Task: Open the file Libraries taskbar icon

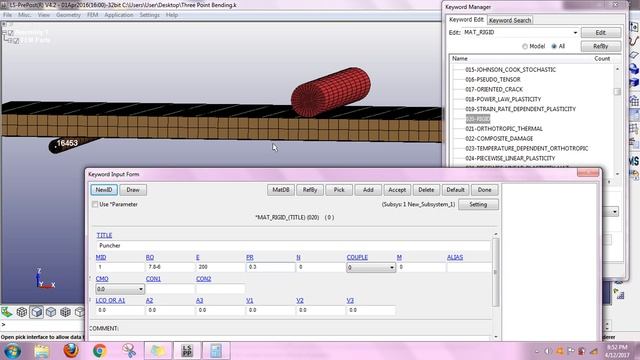Action: (41, 351)
